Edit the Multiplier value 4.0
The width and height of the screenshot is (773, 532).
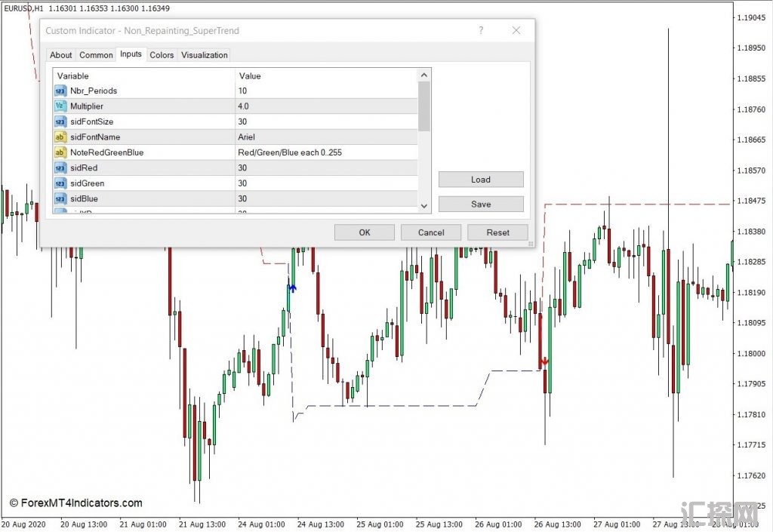325,106
